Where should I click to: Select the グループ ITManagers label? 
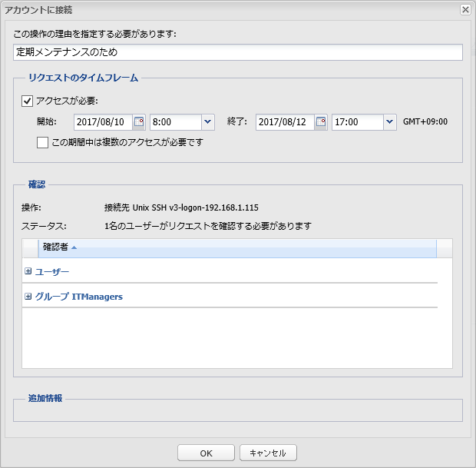coord(79,297)
